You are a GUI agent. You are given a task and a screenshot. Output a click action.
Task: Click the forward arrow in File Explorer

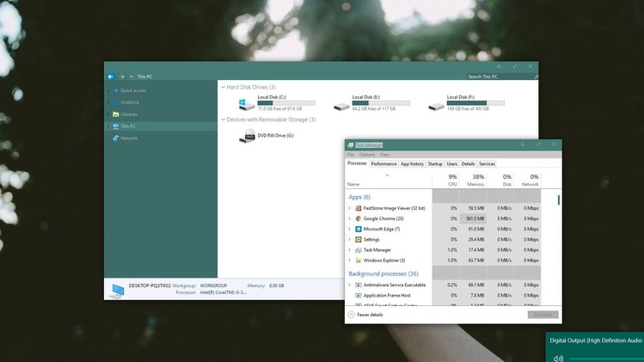[x=122, y=77]
